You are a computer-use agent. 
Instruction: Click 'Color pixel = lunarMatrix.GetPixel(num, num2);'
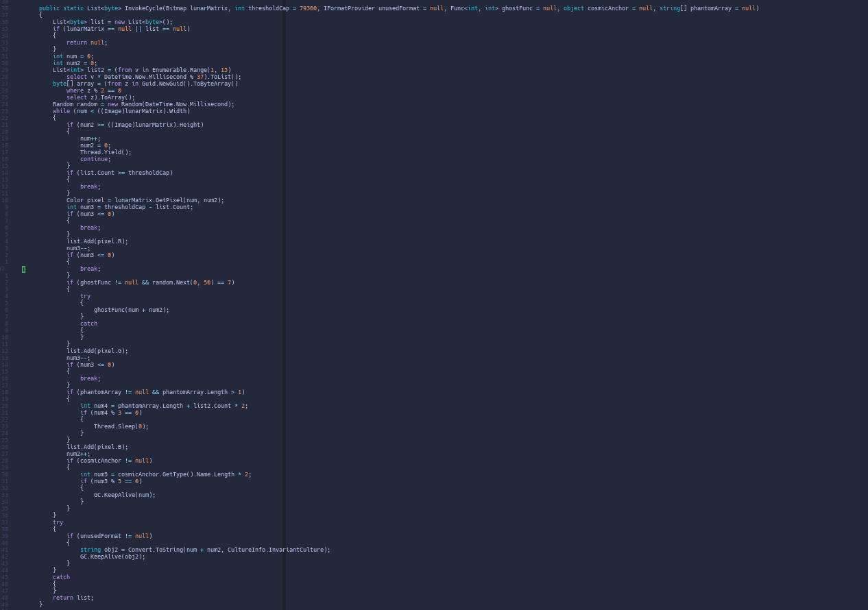tap(145, 200)
